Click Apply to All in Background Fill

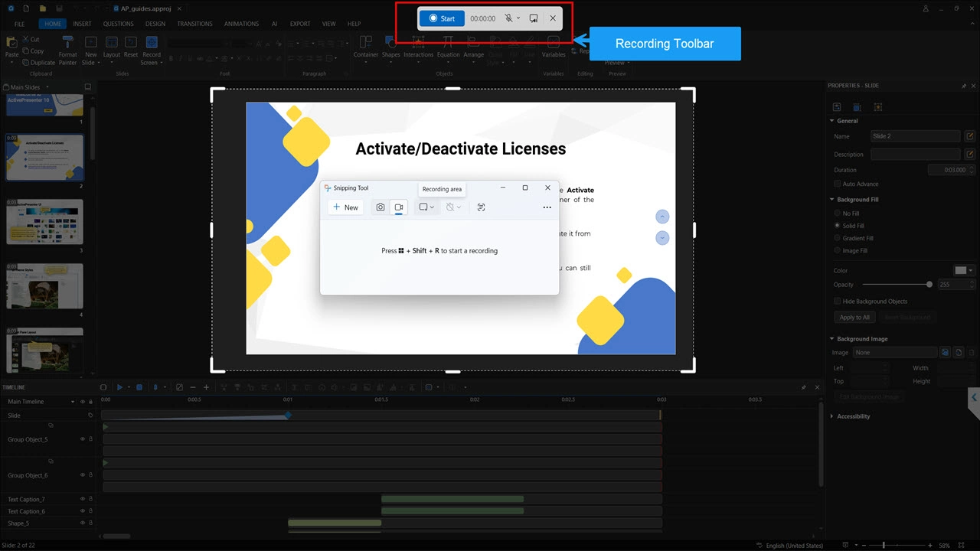(x=854, y=317)
